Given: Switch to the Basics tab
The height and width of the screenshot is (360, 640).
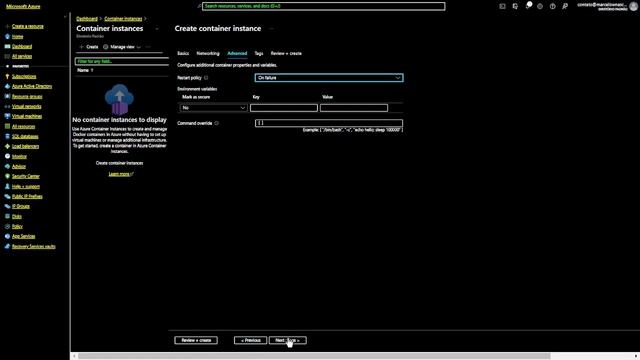Looking at the screenshot, I should tap(183, 53).
